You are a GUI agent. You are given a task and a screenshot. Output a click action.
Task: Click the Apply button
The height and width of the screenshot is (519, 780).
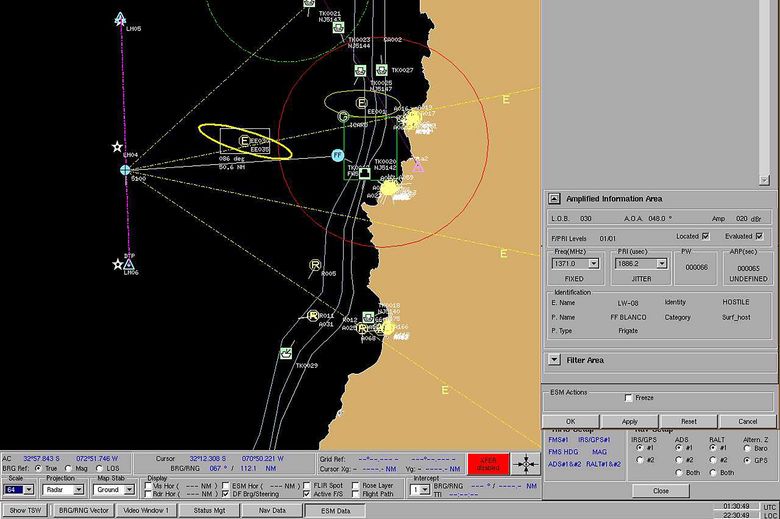pos(630,421)
